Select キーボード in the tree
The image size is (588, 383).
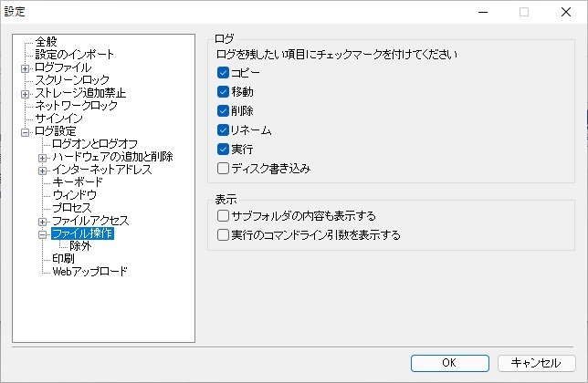pos(78,182)
